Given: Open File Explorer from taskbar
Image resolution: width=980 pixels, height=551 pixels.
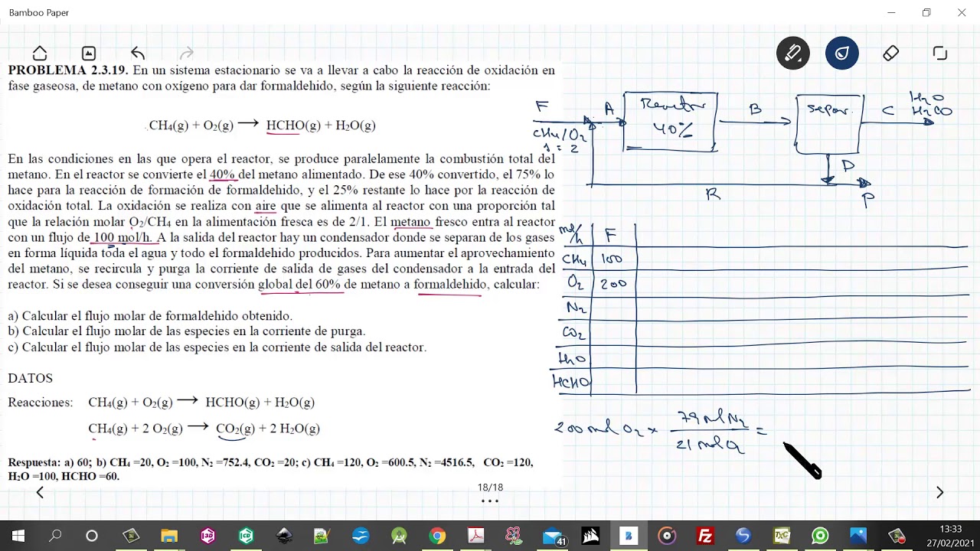Looking at the screenshot, I should click(169, 536).
